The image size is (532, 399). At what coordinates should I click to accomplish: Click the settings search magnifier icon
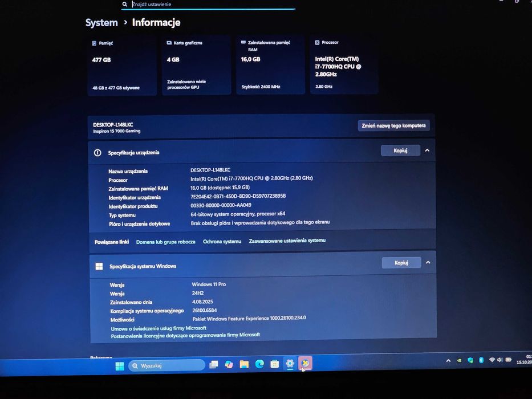[x=125, y=4]
